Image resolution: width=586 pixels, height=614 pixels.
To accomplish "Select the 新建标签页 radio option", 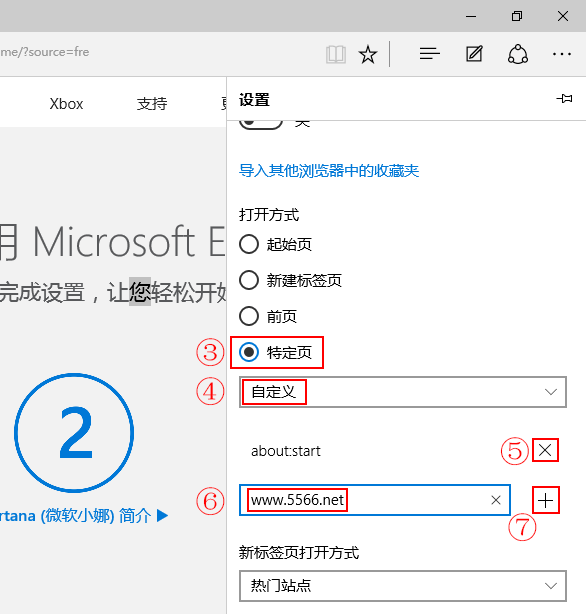I will point(291,280).
